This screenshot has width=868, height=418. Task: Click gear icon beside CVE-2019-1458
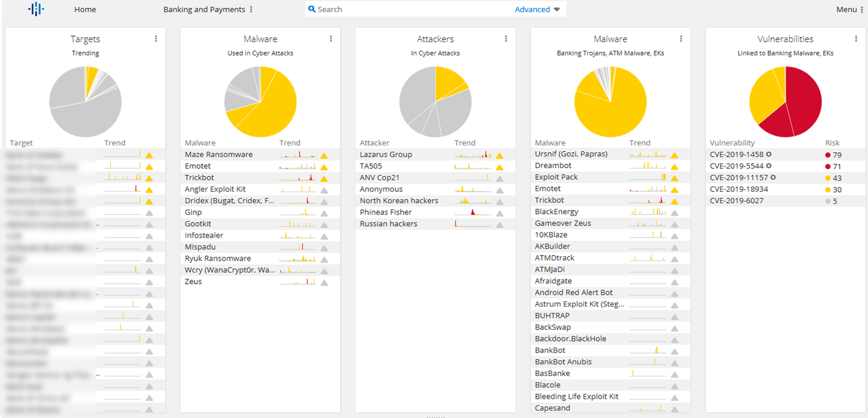tap(768, 155)
